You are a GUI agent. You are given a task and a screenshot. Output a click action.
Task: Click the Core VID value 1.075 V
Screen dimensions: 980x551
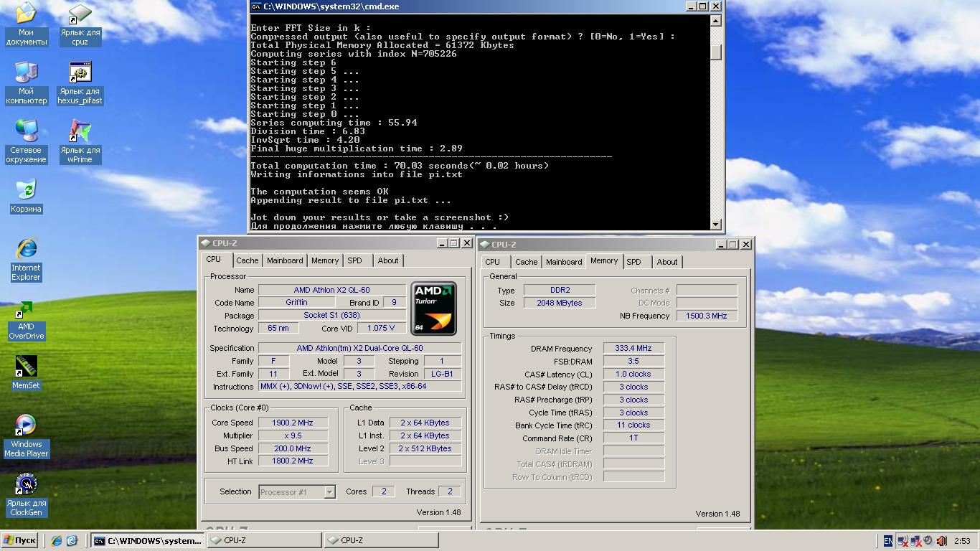click(381, 329)
